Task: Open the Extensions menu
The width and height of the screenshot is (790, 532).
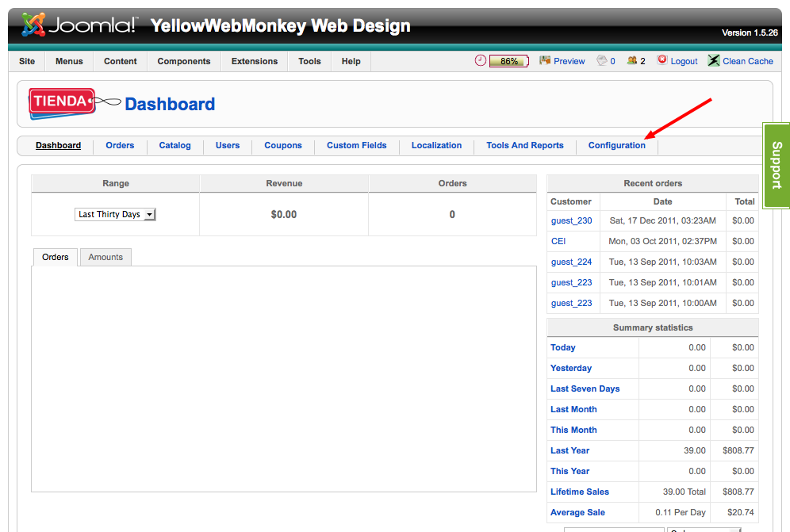Action: click(255, 61)
